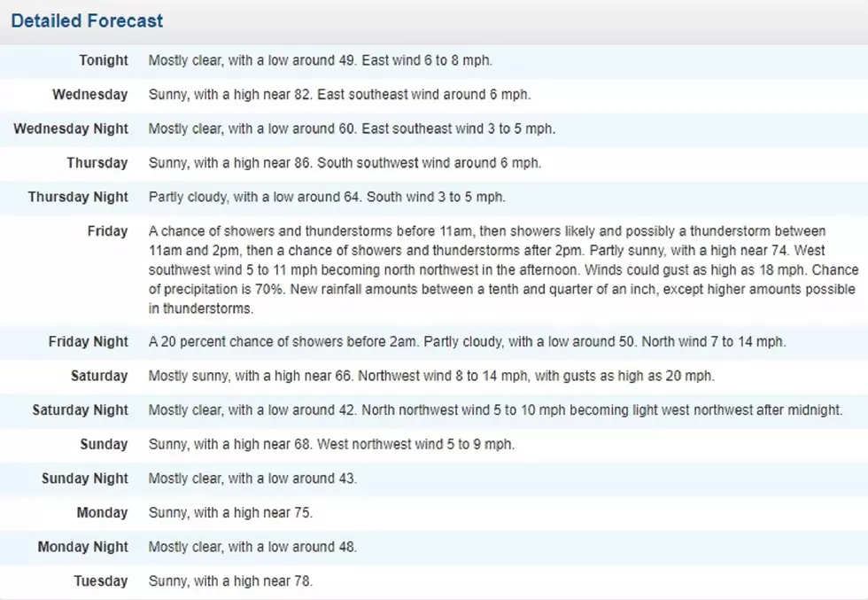868x600 pixels.
Task: Click the Thursday forecast label
Action: 97,163
